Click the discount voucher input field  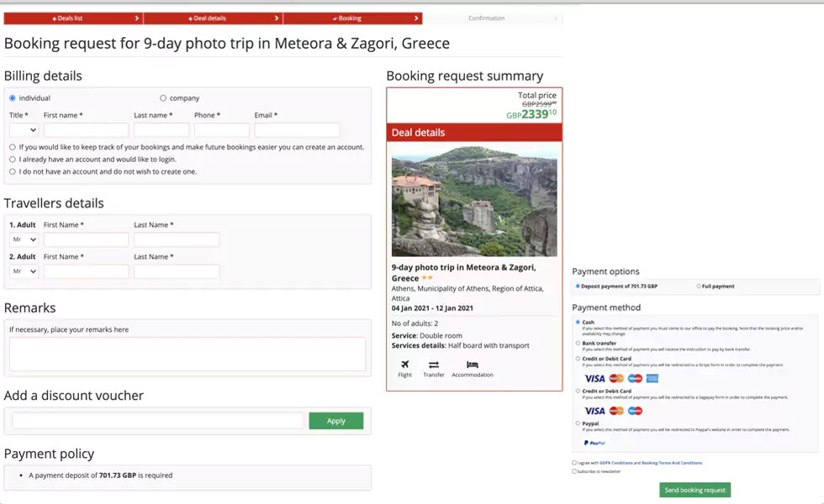(x=156, y=420)
